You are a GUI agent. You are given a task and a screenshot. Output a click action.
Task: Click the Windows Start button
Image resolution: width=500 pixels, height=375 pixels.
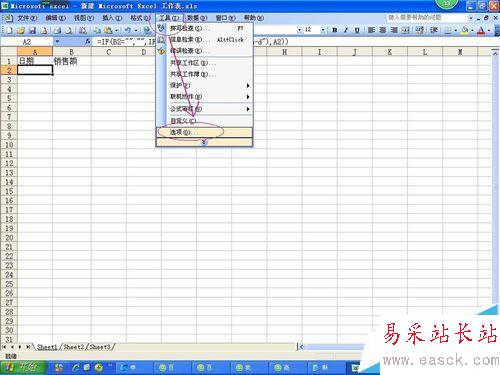(23, 368)
